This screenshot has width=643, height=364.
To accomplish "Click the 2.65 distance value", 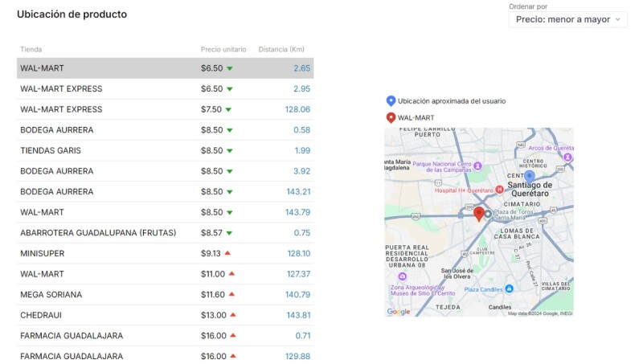I will pyautogui.click(x=302, y=68).
